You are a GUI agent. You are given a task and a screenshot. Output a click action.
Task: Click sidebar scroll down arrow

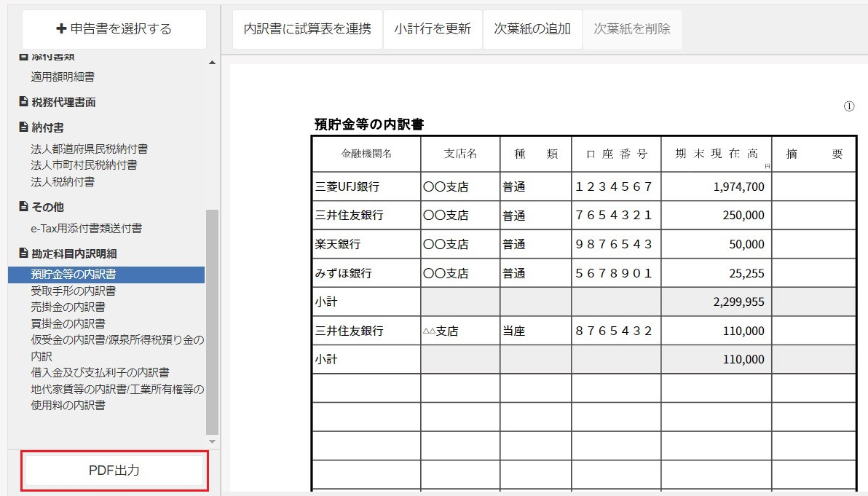tap(212, 442)
